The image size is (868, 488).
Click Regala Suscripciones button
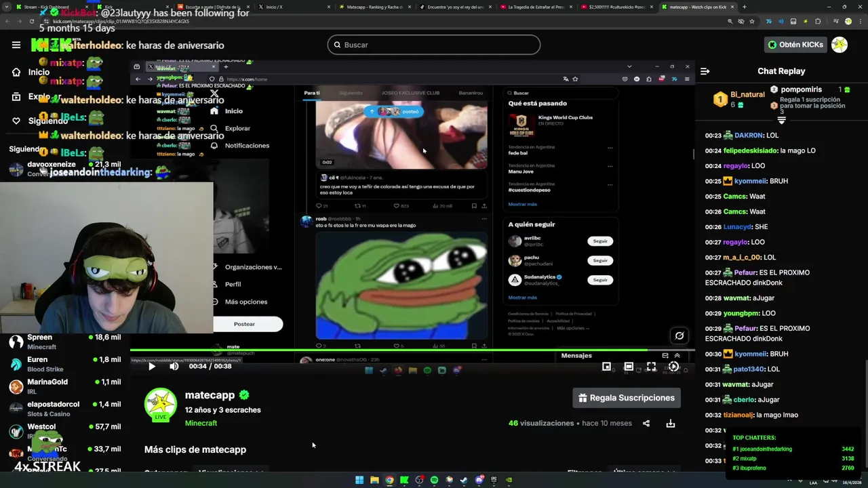click(x=627, y=398)
